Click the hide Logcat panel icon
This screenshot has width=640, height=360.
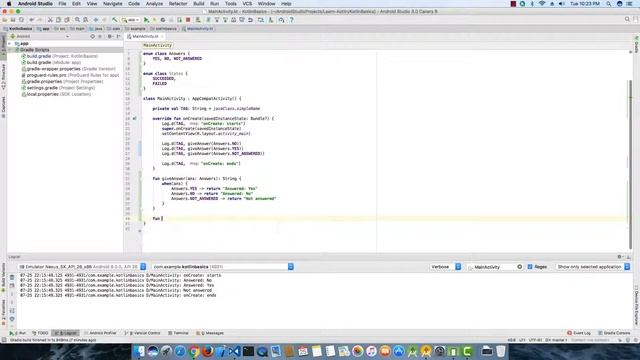(629, 257)
